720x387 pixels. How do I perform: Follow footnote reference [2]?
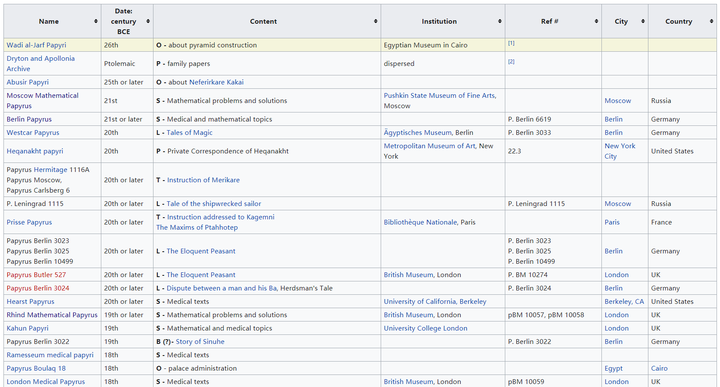[511, 62]
